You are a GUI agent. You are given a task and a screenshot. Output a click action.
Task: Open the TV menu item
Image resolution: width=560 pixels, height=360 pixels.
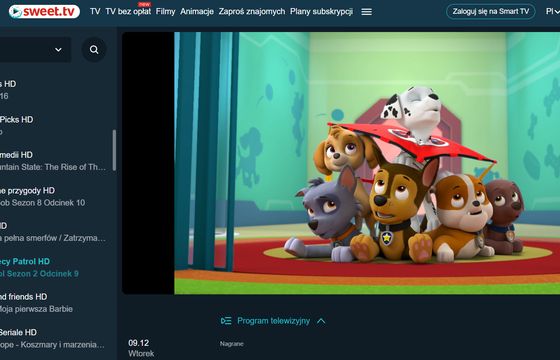pyautogui.click(x=95, y=11)
